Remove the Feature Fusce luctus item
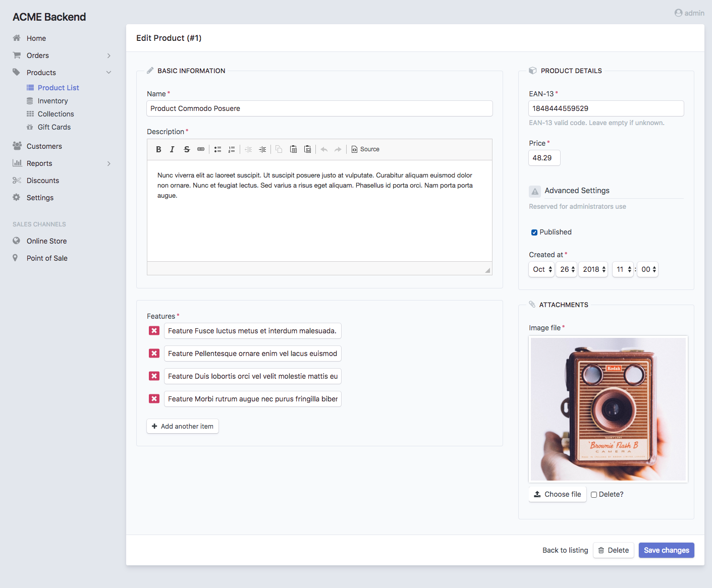The width and height of the screenshot is (712, 588). [x=154, y=331]
